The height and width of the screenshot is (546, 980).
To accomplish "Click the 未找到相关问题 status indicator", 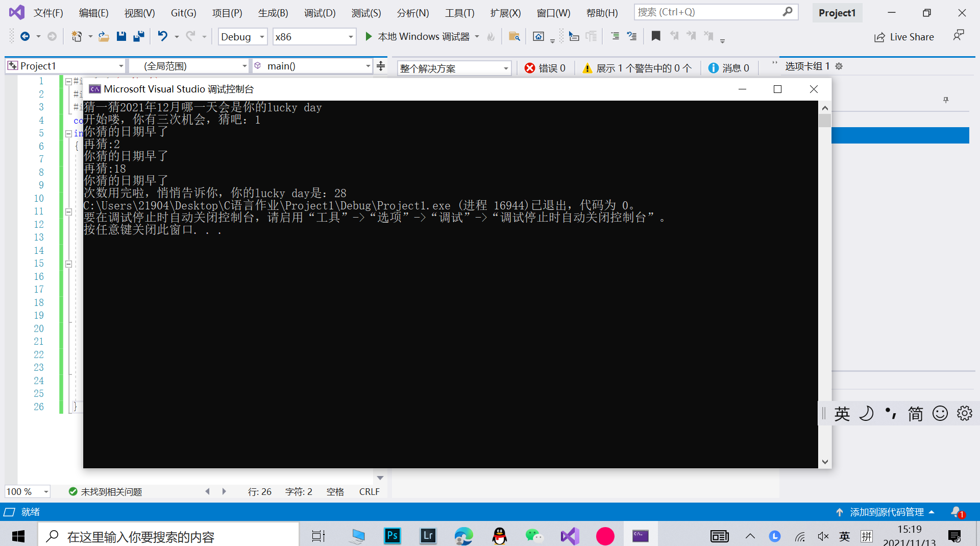I will point(105,491).
